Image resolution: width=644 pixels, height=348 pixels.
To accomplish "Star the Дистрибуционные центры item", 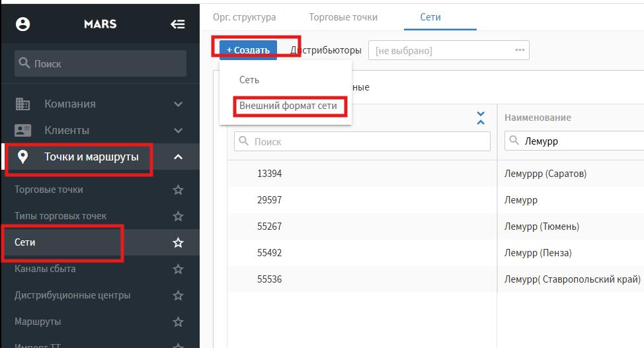I will (x=177, y=296).
